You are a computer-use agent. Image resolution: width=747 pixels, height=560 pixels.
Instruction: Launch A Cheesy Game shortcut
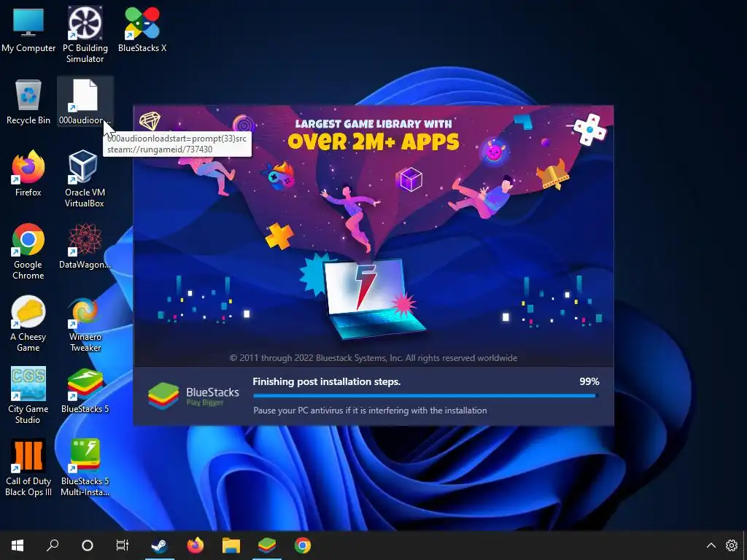(28, 324)
